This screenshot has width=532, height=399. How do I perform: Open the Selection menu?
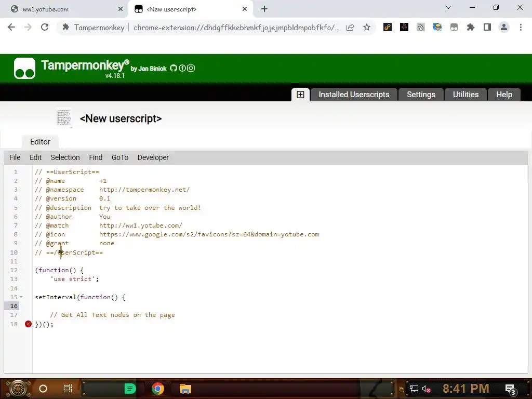click(x=65, y=157)
